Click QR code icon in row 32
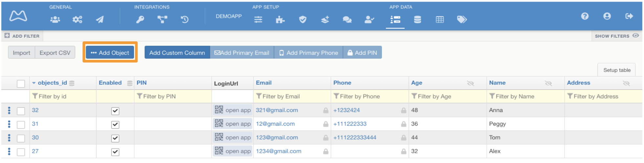644x163 pixels. (219, 110)
